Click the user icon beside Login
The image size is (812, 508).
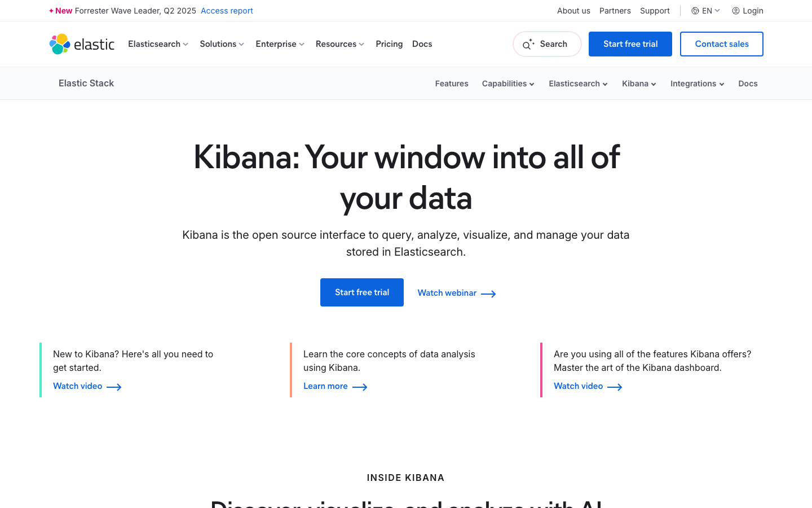pos(736,11)
